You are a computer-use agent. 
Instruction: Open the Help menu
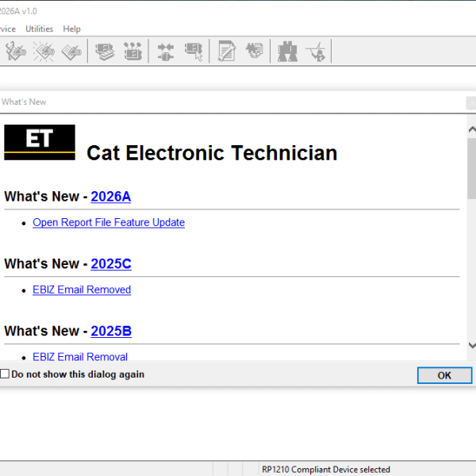71,29
